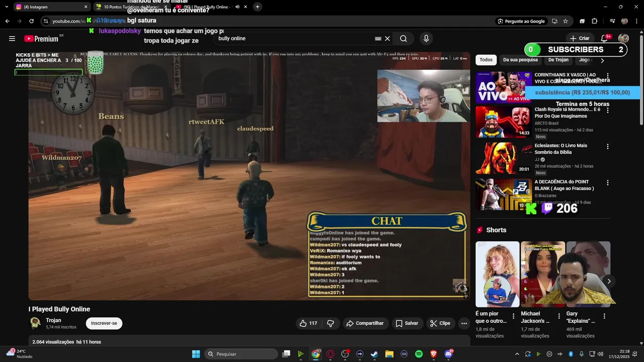This screenshot has height=362, width=644.
Task: Bookmark this page with star icon
Action: click(x=566, y=21)
